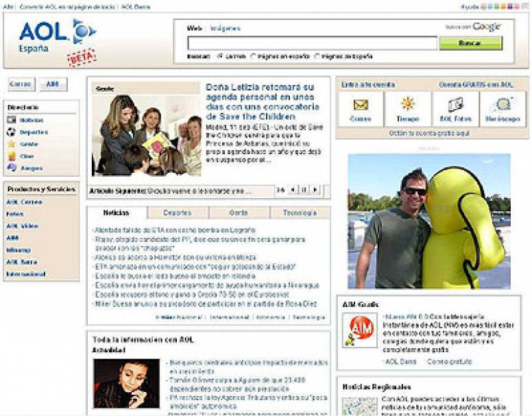Click into the web search field
Image resolution: width=532 pixels, height=416 pixels.
(312, 43)
